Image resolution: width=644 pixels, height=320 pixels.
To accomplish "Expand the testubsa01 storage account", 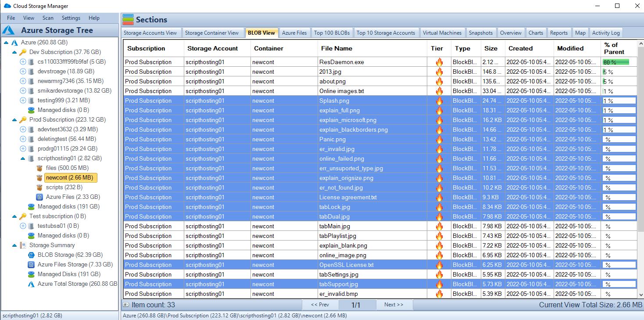I will point(23,226).
